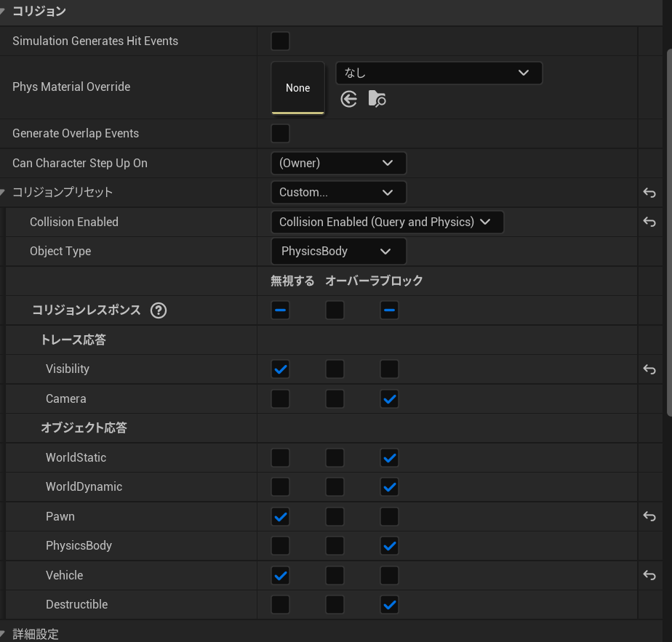The width and height of the screenshot is (672, 642).
Task: Set all collision responses to Block
Action: 389,310
